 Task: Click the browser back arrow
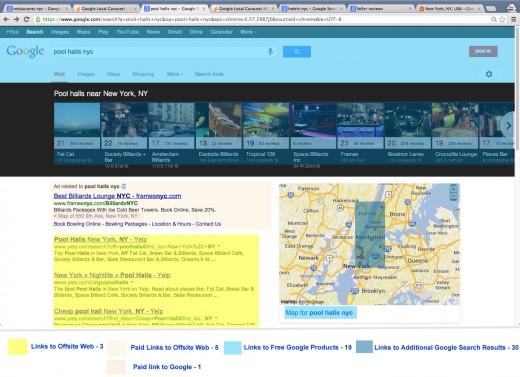tap(6, 19)
